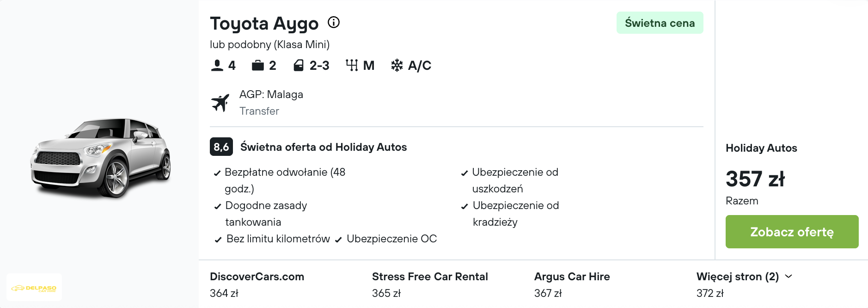Select the Stress Free Car Rental offer
The height and width of the screenshot is (308, 868).
pyautogui.click(x=430, y=284)
